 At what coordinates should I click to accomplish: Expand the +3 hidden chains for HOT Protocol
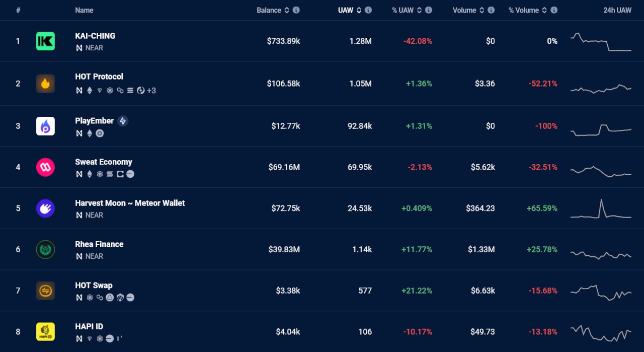(150, 91)
